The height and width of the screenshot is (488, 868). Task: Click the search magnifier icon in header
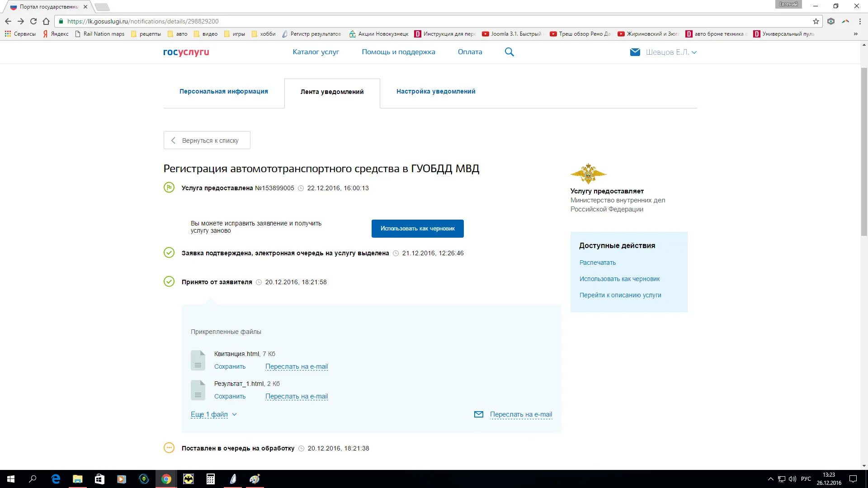509,52
